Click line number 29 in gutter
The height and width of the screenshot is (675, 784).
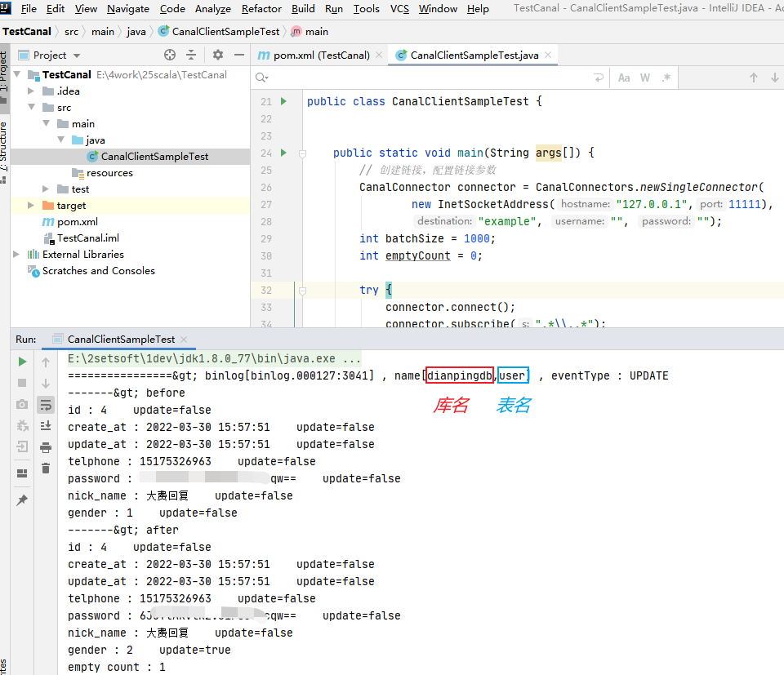coord(266,239)
